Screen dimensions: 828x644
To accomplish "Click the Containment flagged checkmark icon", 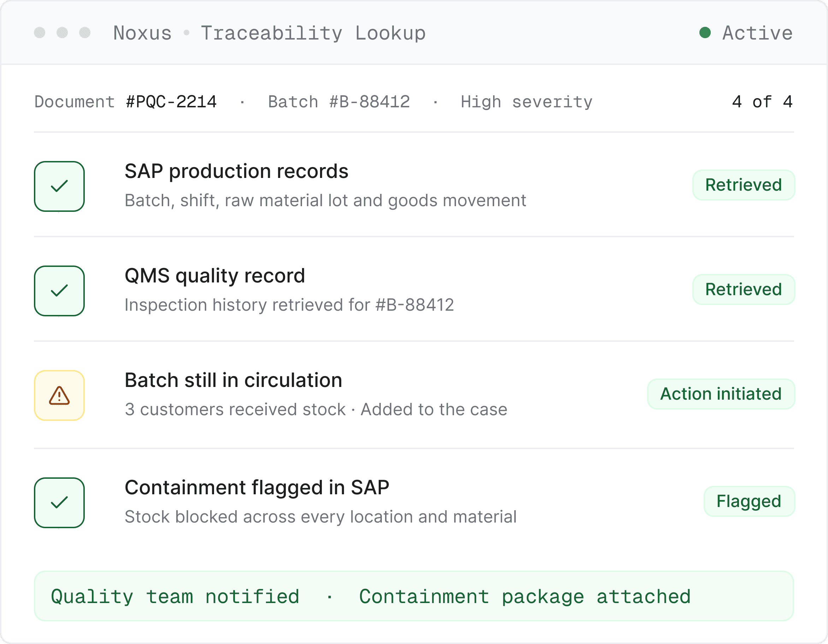I will coord(59,503).
